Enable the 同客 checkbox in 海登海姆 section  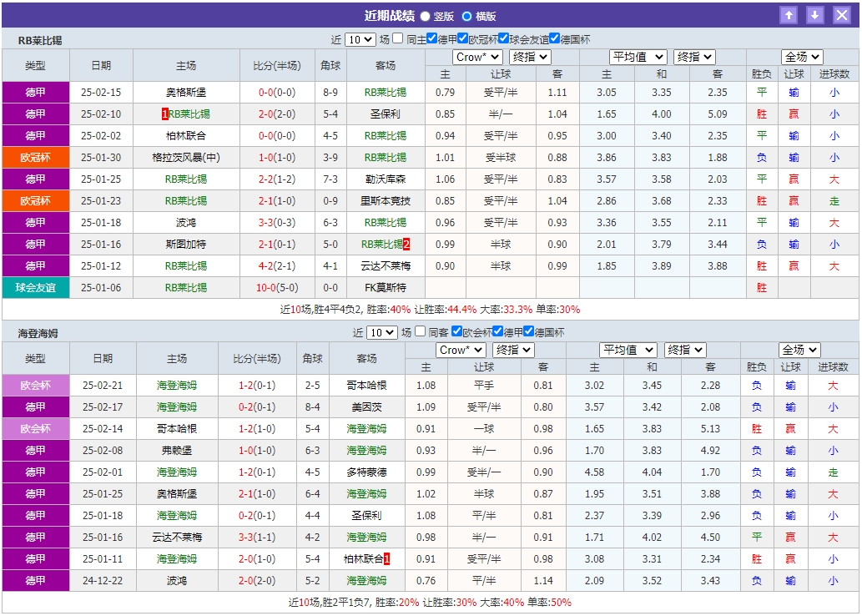click(x=419, y=332)
